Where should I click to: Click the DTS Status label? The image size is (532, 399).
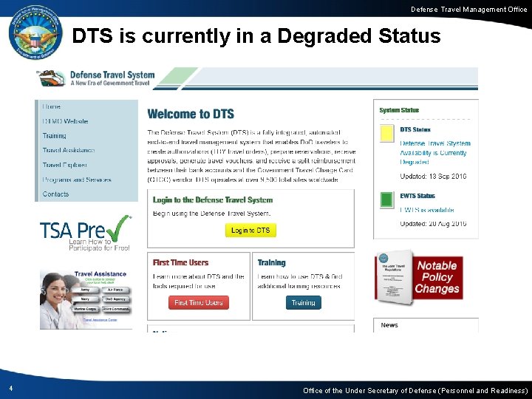coord(415,129)
